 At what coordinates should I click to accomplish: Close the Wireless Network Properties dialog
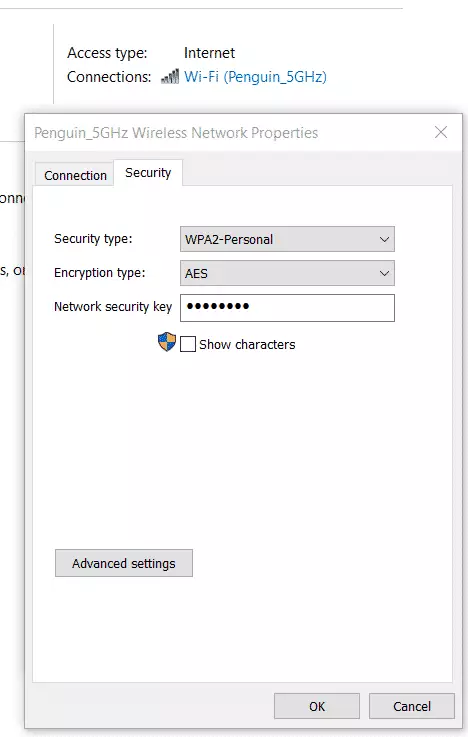coord(441,132)
